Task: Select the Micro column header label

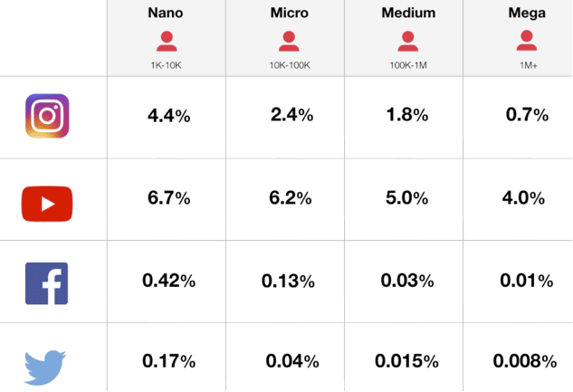Action: point(289,14)
